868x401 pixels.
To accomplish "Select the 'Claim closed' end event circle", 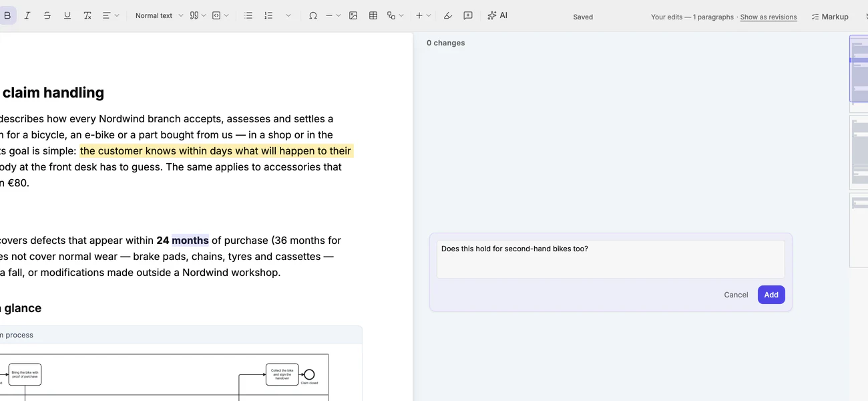I will click(309, 374).
